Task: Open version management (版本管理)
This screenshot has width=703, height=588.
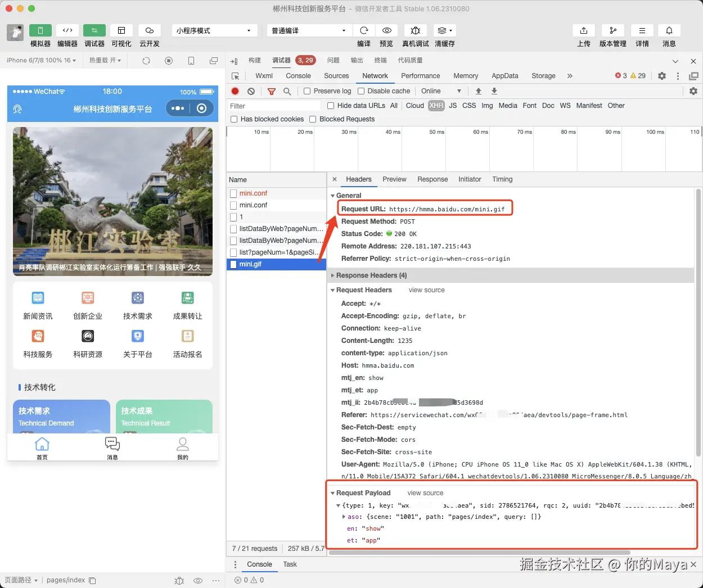Action: [x=613, y=30]
